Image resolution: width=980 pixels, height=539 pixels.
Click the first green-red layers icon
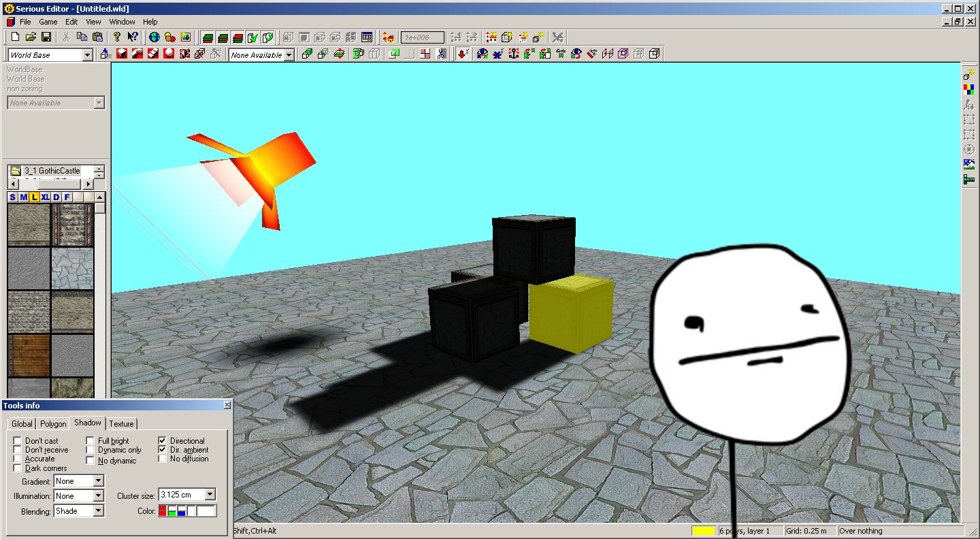(207, 37)
